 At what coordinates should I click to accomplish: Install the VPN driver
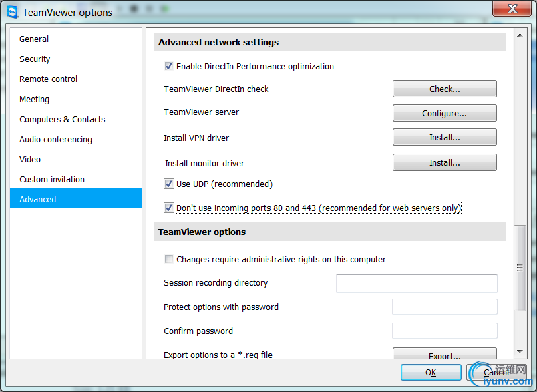click(x=444, y=137)
